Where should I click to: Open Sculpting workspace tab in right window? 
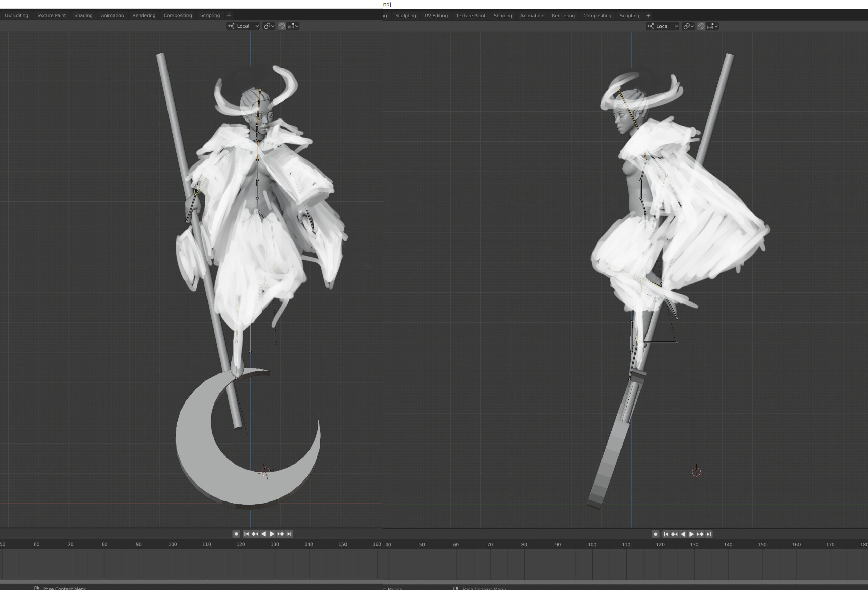(405, 16)
